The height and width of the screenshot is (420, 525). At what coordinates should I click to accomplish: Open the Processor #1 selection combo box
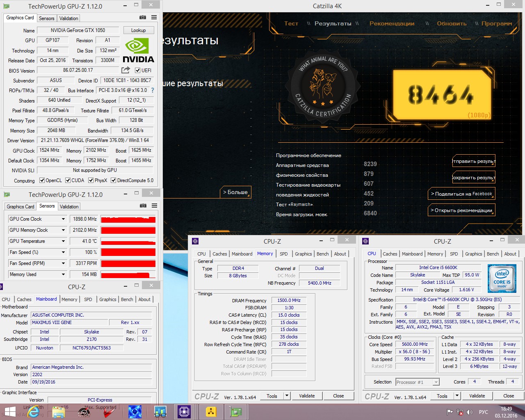tap(418, 382)
